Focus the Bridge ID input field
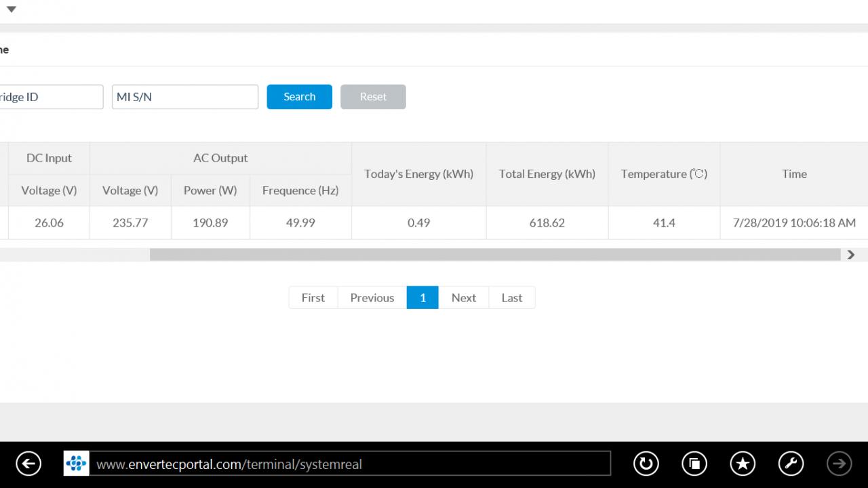The width and height of the screenshot is (868, 488). (x=50, y=97)
